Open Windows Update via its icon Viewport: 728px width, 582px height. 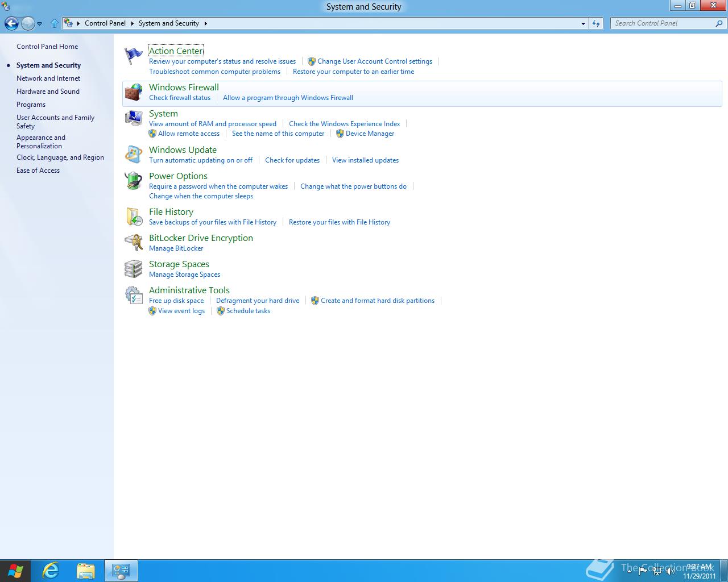[x=133, y=154]
